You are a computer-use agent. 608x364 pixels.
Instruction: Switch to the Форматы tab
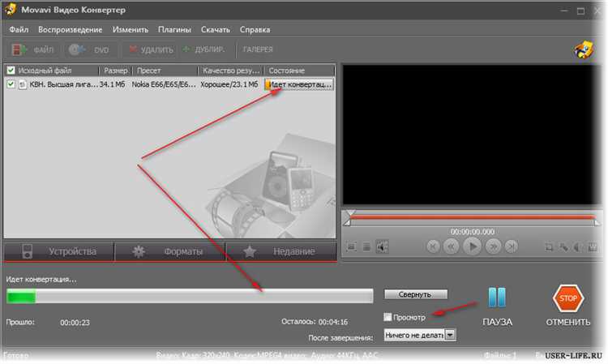point(170,251)
